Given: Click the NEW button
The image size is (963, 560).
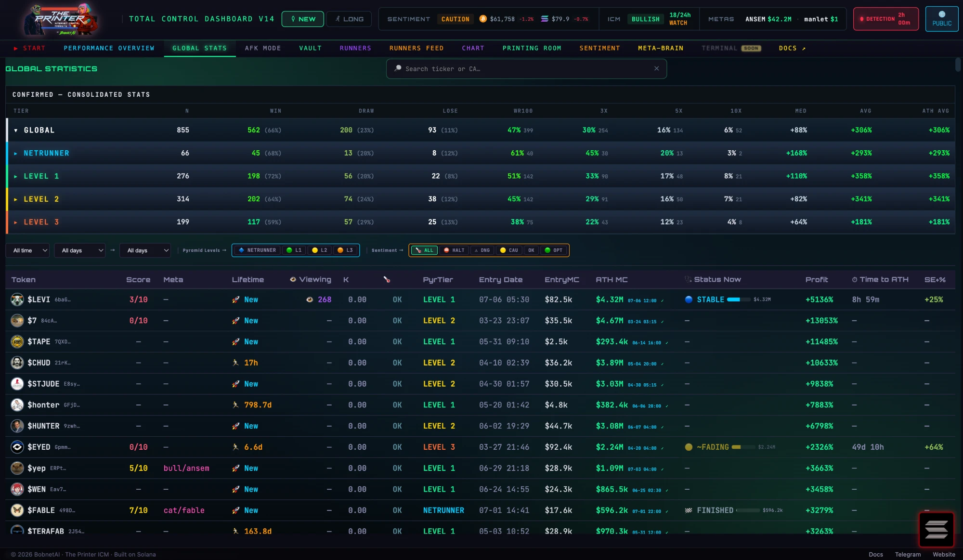Looking at the screenshot, I should click(x=303, y=19).
